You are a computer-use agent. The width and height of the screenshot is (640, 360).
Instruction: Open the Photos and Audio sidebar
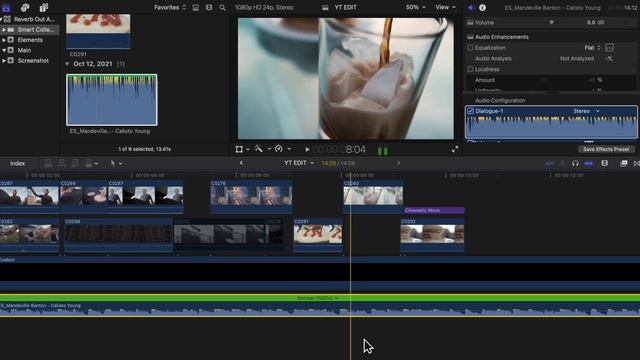tap(25, 7)
